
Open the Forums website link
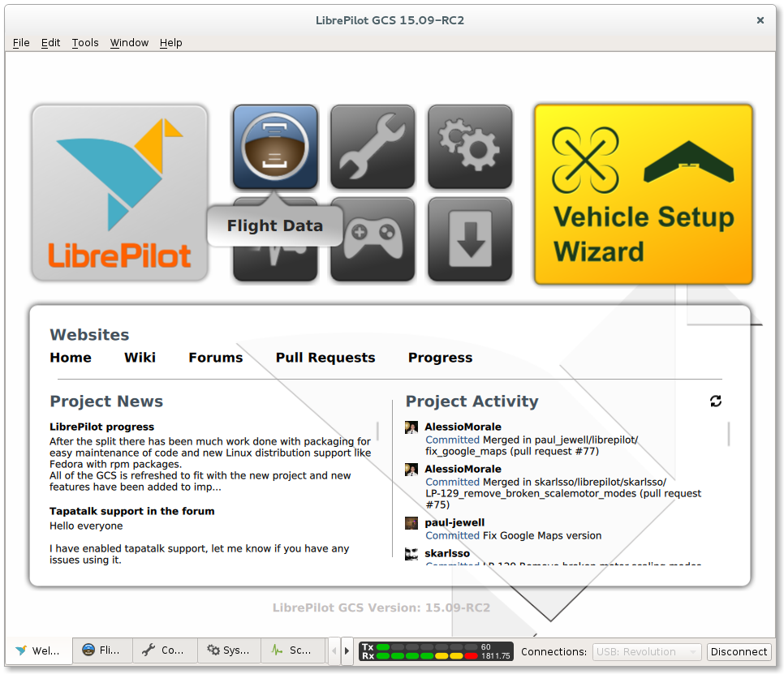[216, 358]
